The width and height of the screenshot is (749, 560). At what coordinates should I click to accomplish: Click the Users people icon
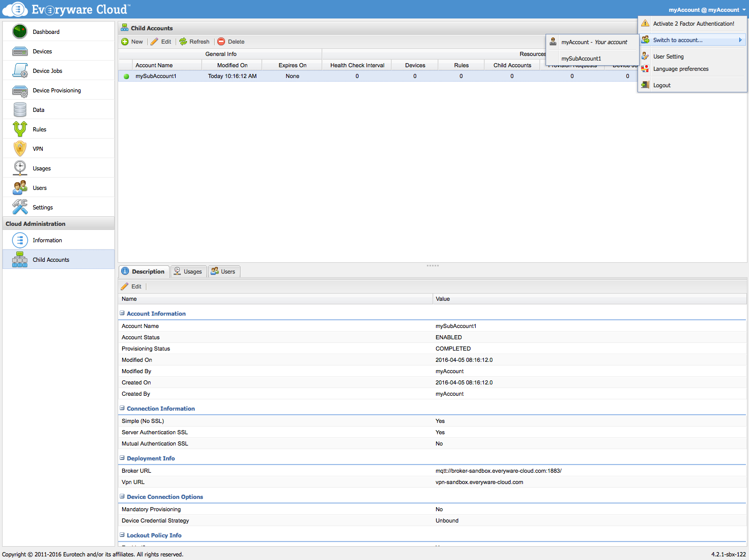tap(20, 187)
